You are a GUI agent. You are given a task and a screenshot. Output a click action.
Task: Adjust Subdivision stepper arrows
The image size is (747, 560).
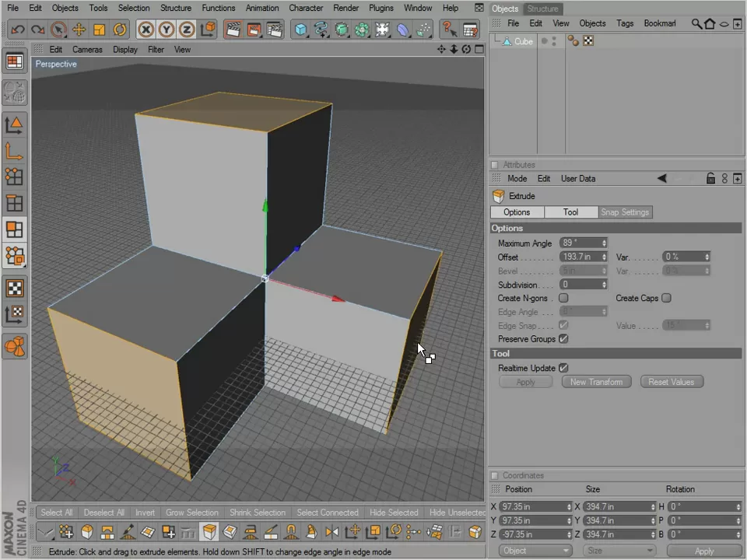pyautogui.click(x=604, y=285)
